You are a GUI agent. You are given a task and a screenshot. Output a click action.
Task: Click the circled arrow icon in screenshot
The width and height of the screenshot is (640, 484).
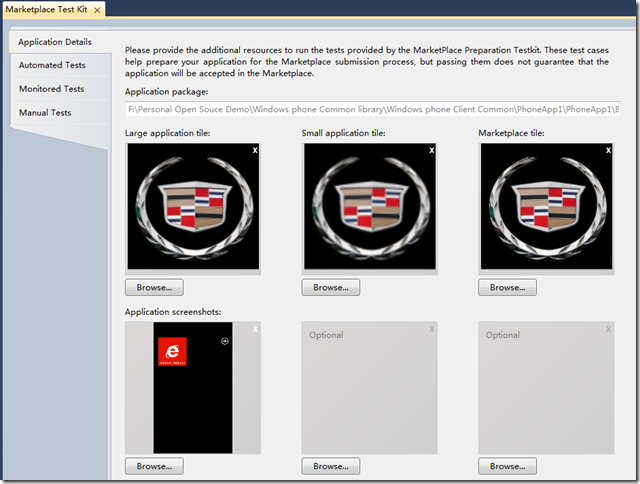225,341
